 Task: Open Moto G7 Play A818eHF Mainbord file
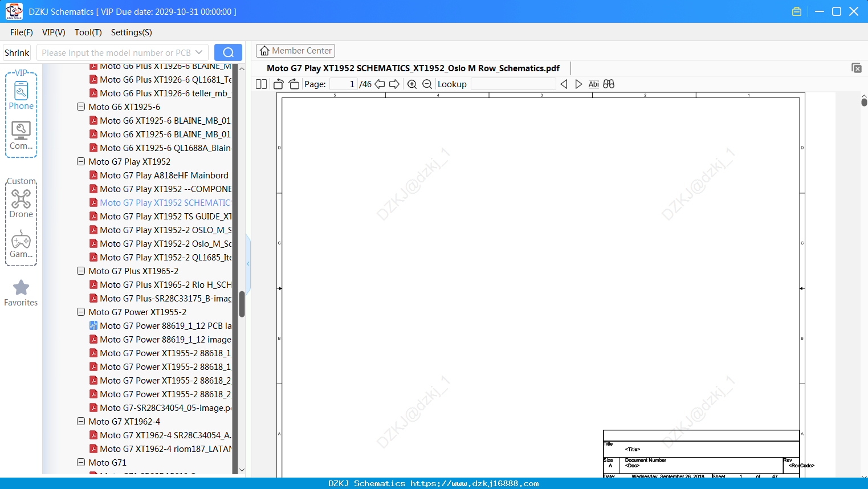click(159, 175)
